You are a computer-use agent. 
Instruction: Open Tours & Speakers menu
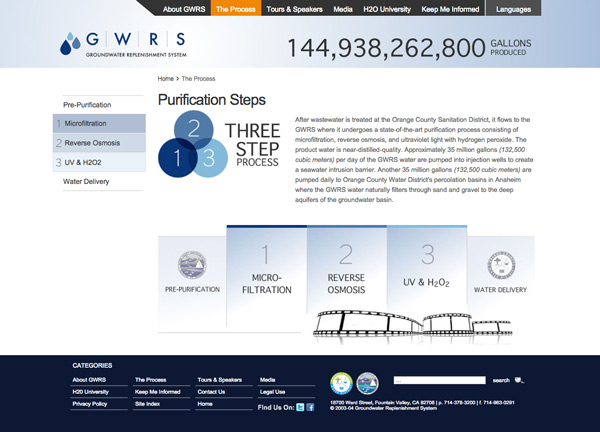(294, 9)
